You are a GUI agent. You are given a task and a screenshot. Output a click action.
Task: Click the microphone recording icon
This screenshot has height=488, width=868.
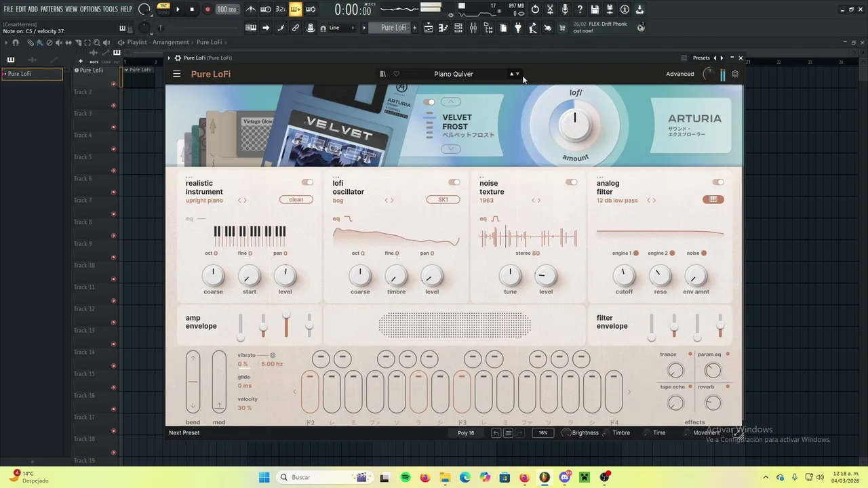pos(565,9)
